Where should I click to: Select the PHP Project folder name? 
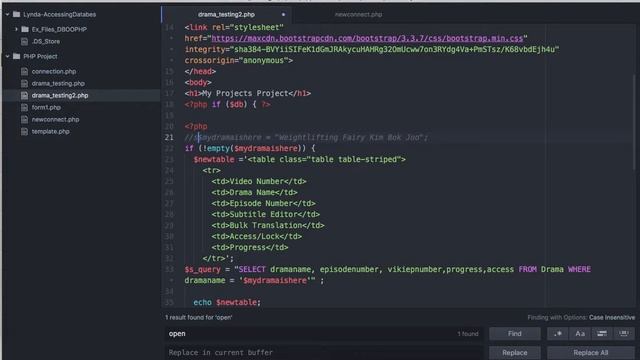(40, 56)
